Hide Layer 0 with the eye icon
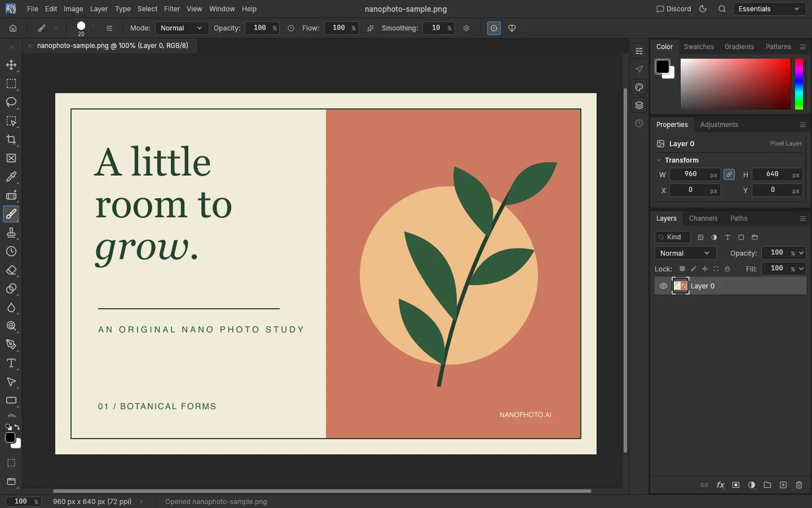 click(x=663, y=286)
